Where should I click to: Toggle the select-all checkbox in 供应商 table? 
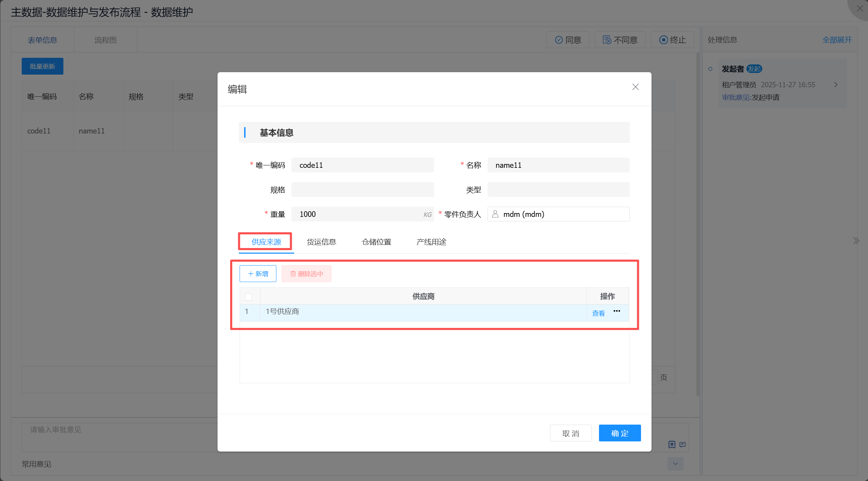point(248,297)
